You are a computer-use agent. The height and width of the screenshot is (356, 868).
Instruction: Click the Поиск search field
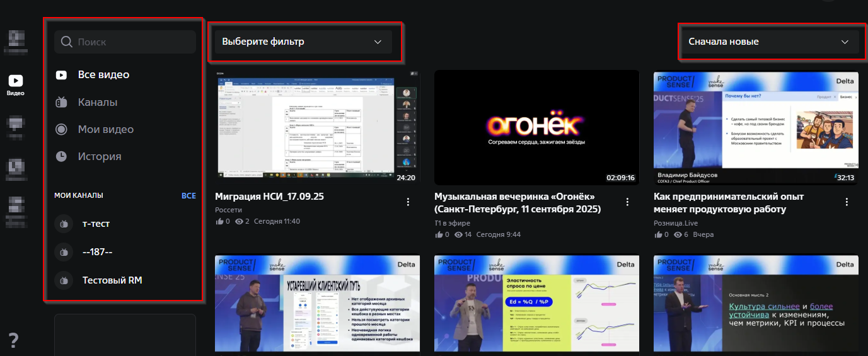(x=132, y=42)
